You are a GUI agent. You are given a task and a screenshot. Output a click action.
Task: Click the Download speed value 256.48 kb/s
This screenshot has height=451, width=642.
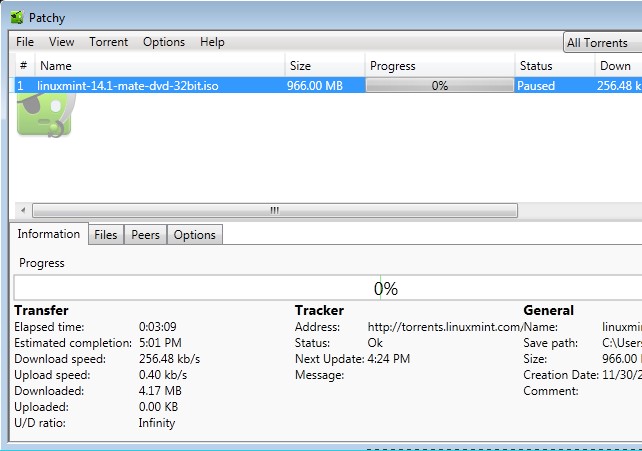[169, 359]
